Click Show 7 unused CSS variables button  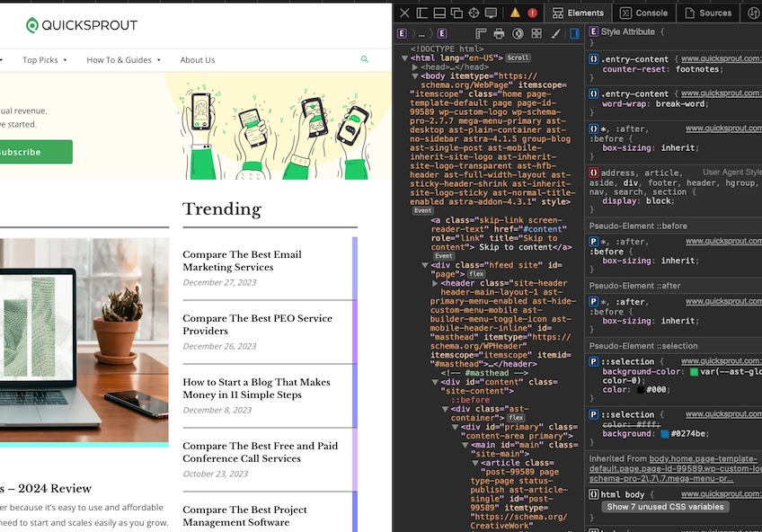pyautogui.click(x=665, y=507)
